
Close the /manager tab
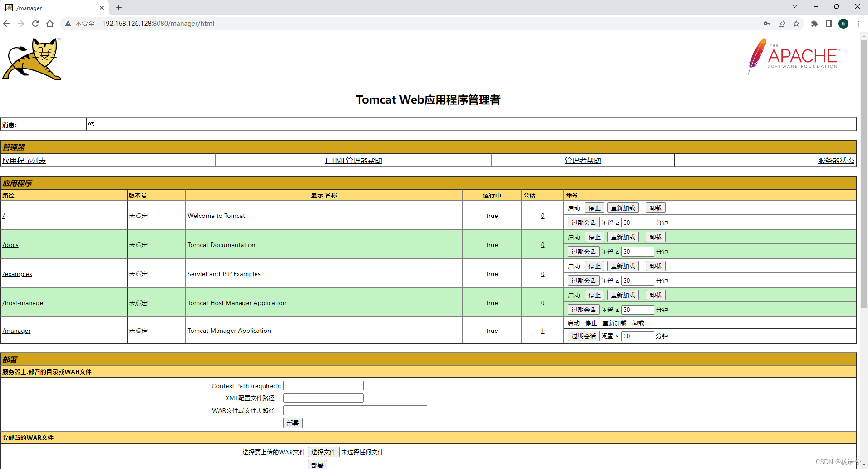click(102, 8)
